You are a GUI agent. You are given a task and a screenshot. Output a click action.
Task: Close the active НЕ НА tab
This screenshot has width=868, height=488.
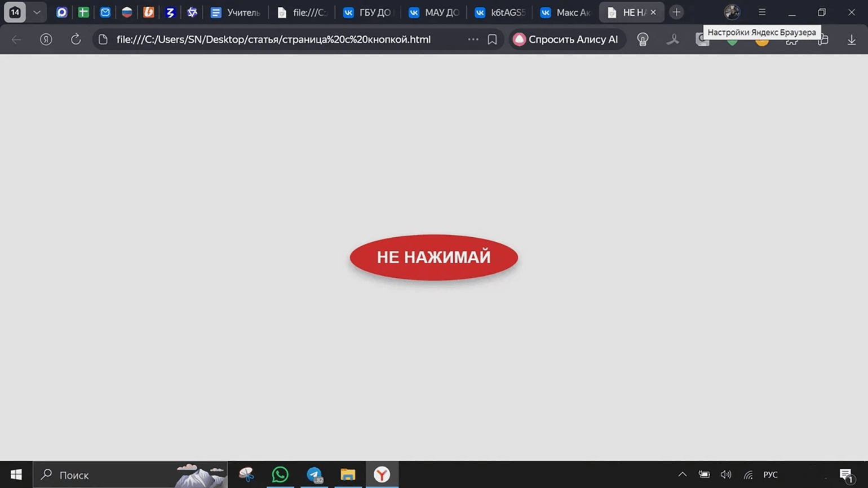click(x=653, y=12)
